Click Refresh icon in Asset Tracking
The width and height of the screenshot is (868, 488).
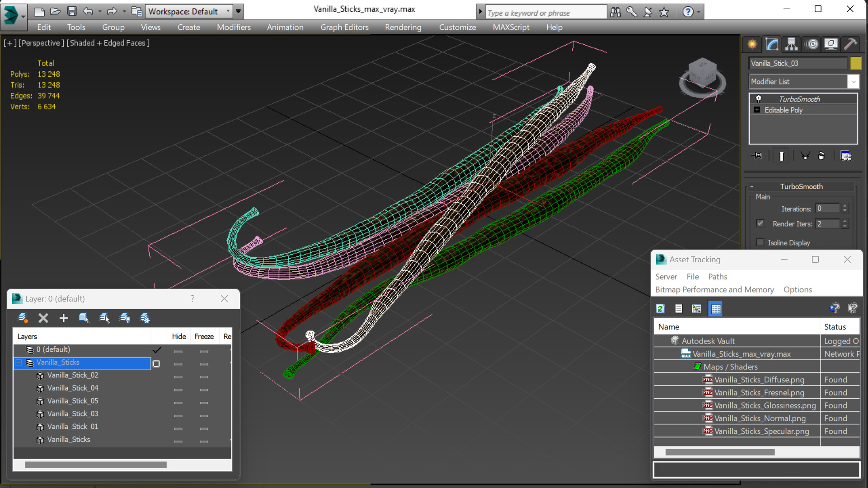pos(660,308)
